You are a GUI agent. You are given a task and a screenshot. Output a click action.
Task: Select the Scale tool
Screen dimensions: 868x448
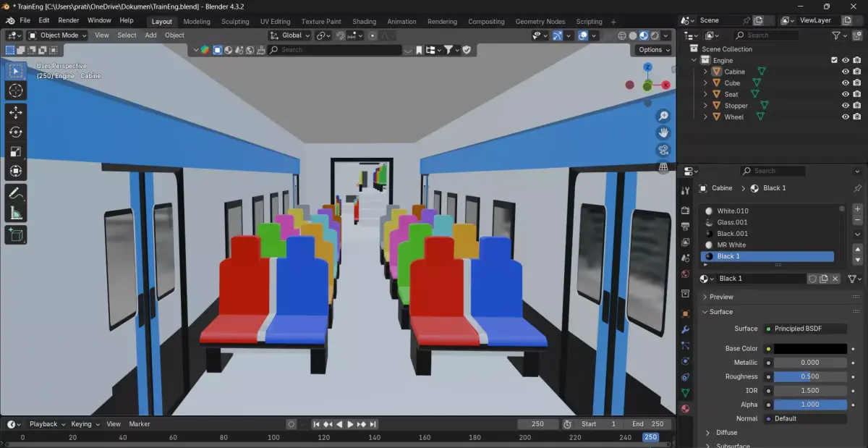[x=16, y=152]
